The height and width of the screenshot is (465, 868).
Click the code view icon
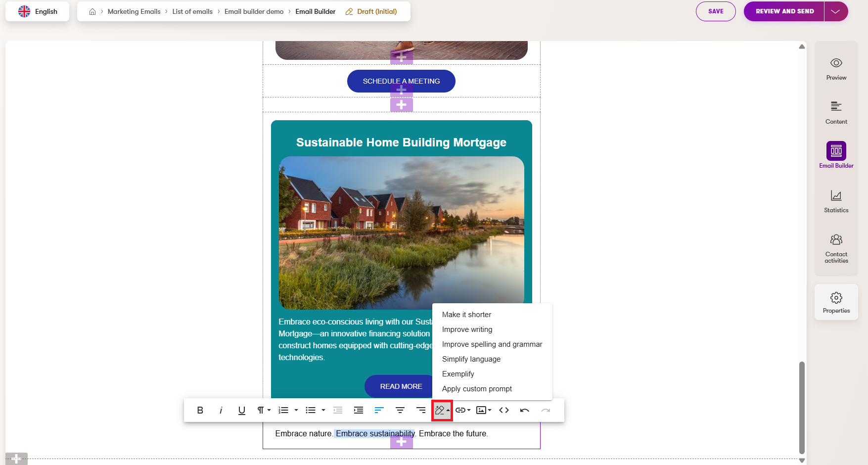tap(504, 410)
